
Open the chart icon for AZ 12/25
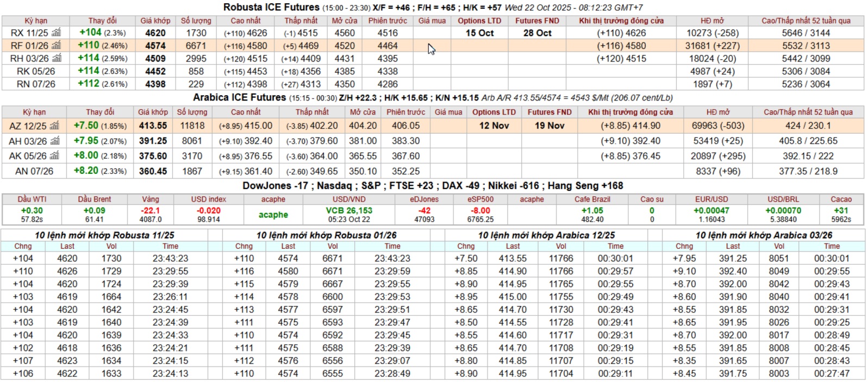(54, 126)
